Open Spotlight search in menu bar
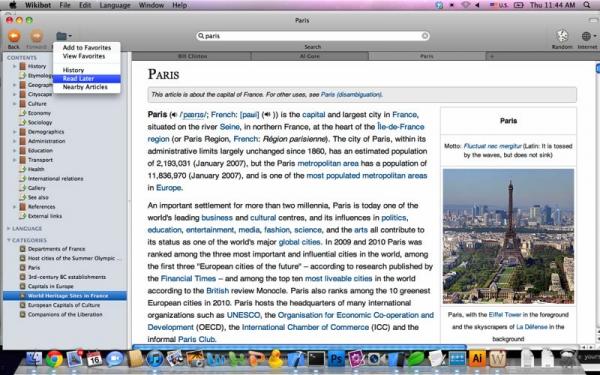600x375 pixels. [x=586, y=5]
